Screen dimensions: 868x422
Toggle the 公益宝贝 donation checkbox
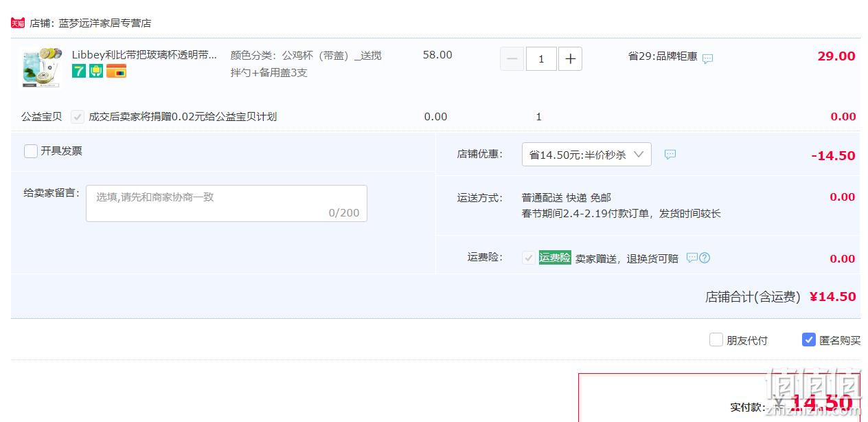tap(78, 117)
